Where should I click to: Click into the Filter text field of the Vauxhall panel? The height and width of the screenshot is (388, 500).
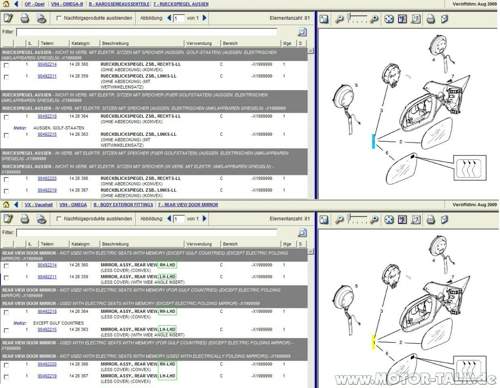(x=147, y=232)
